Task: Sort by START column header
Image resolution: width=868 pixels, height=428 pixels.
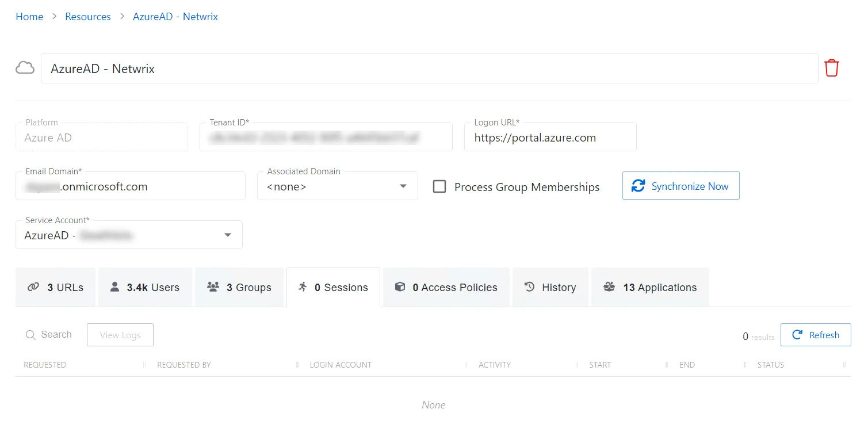Action: point(600,365)
